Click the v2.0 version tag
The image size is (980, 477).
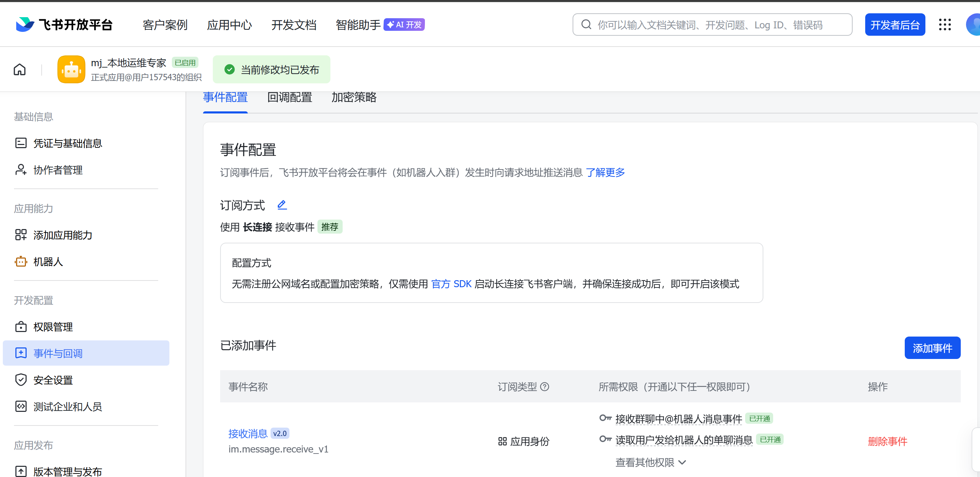[280, 434]
